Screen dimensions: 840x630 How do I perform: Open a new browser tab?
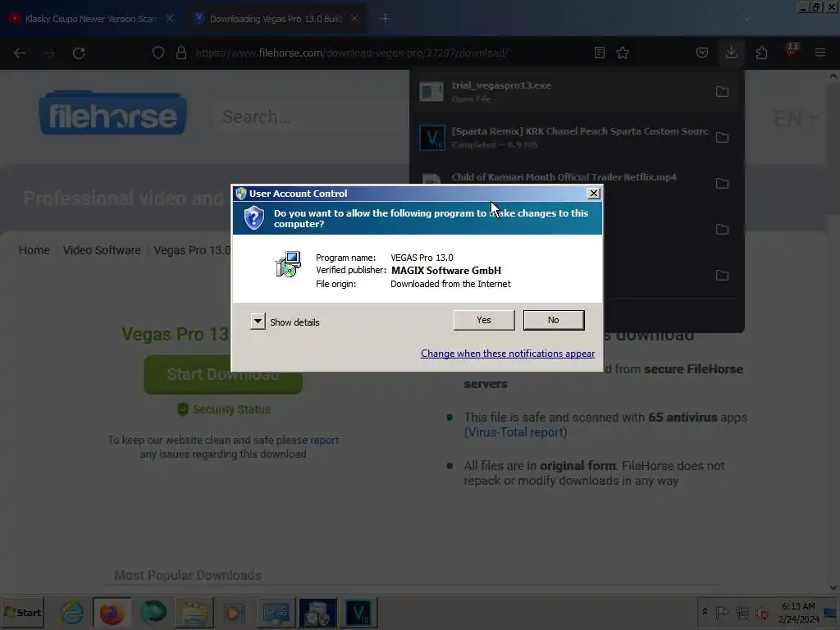(x=385, y=19)
